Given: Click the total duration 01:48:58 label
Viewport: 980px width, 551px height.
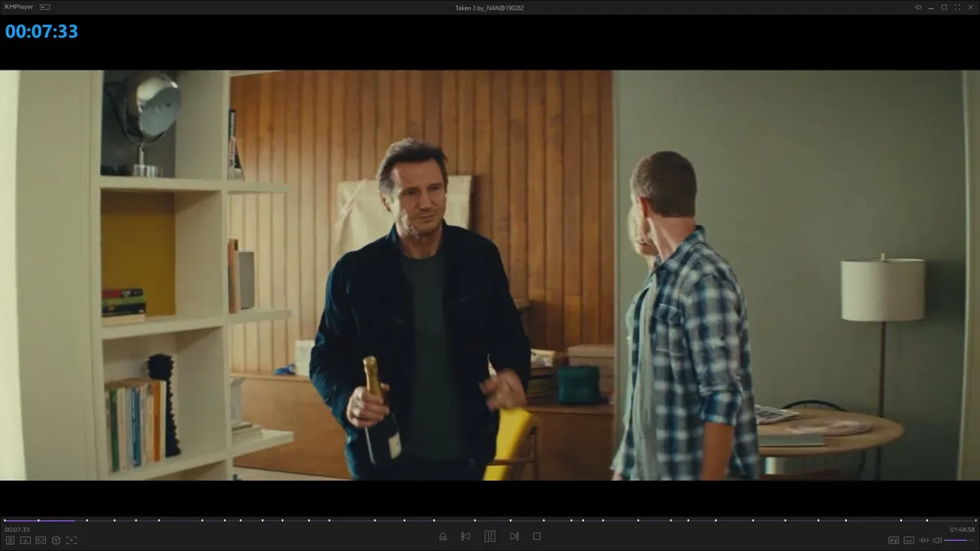Looking at the screenshot, I should [962, 530].
